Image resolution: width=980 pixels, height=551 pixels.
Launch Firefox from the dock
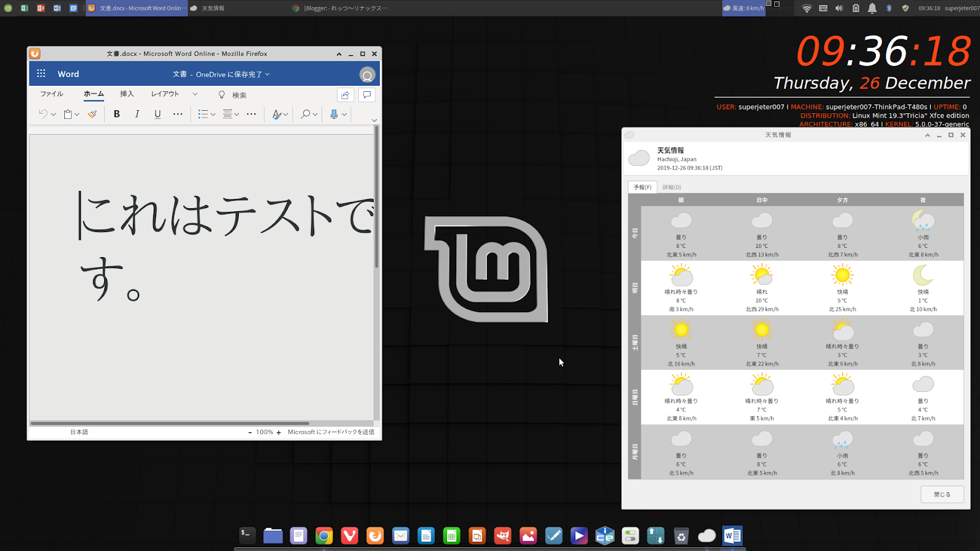(375, 536)
